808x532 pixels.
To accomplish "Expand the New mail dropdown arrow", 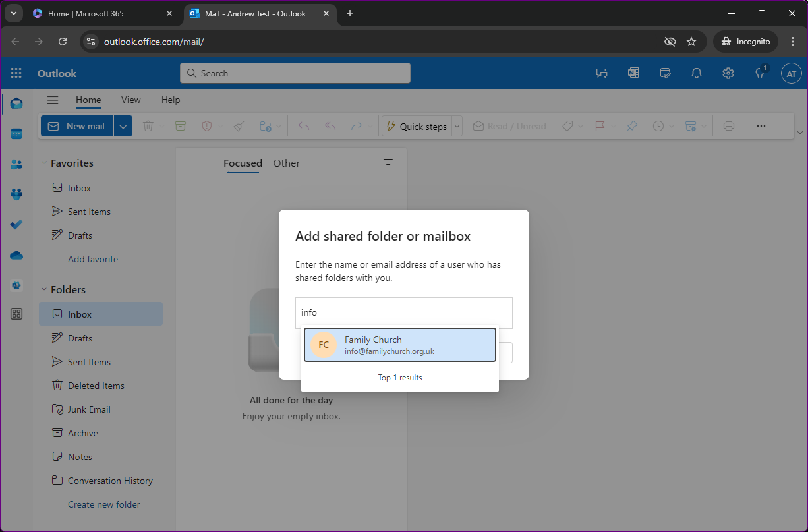I will pos(123,126).
